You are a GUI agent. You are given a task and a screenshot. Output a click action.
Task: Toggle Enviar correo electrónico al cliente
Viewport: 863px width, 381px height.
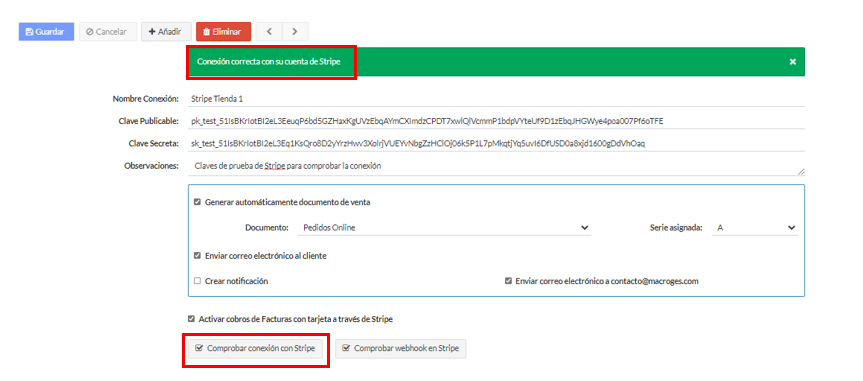[197, 256]
